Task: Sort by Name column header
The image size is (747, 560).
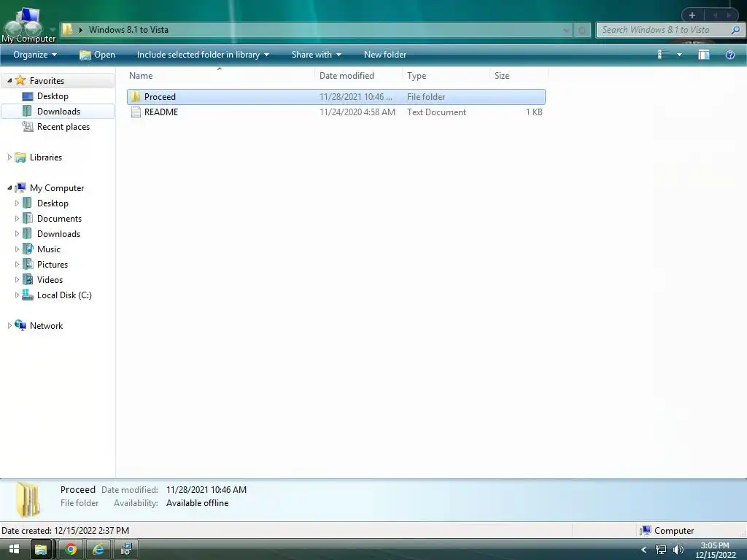Action: point(141,76)
